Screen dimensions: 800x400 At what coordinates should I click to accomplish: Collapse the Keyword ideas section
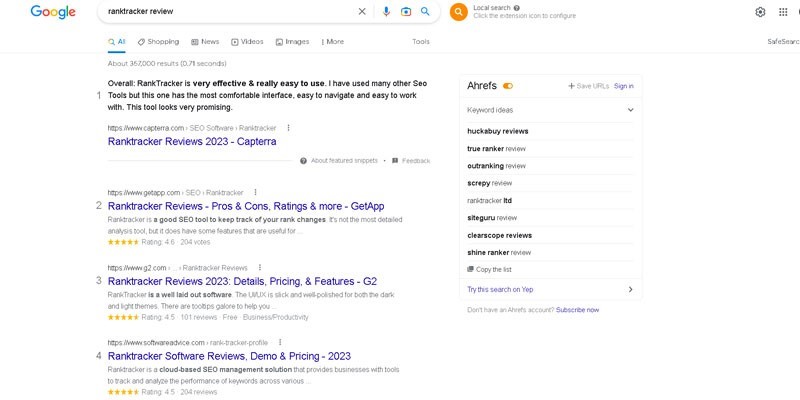click(631, 110)
